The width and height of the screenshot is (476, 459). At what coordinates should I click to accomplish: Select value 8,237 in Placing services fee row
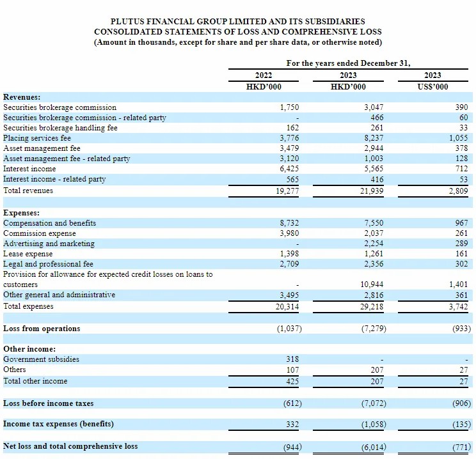(x=374, y=138)
